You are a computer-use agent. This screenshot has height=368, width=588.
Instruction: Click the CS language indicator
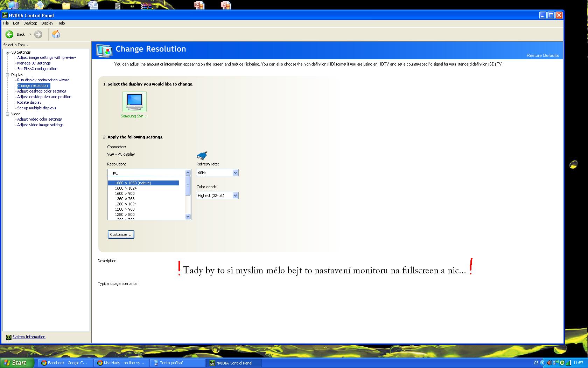click(536, 363)
